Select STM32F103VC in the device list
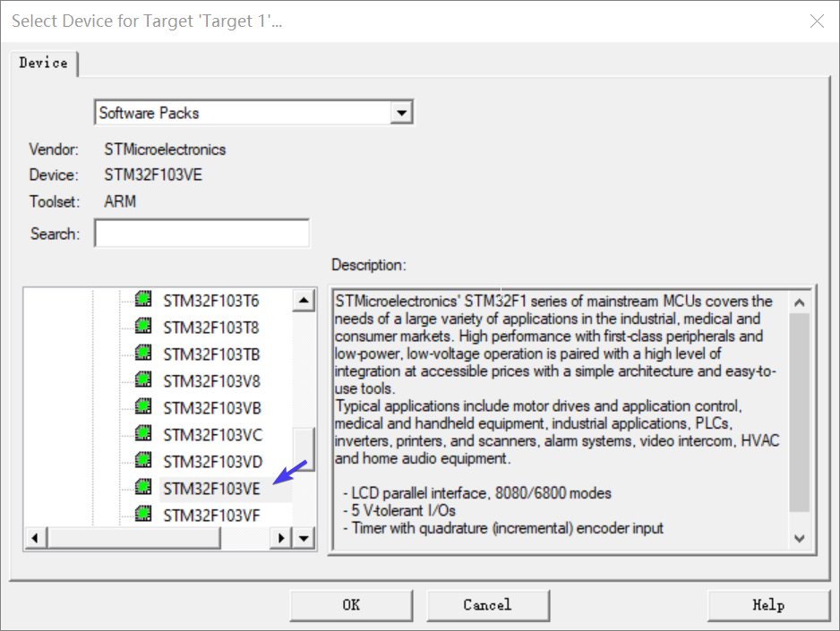The width and height of the screenshot is (840, 631). tap(212, 435)
